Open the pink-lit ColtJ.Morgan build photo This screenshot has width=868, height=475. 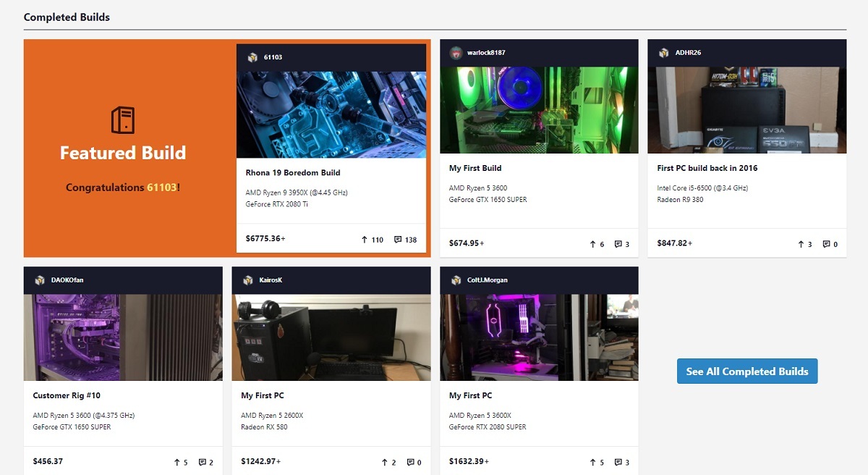[539, 337]
